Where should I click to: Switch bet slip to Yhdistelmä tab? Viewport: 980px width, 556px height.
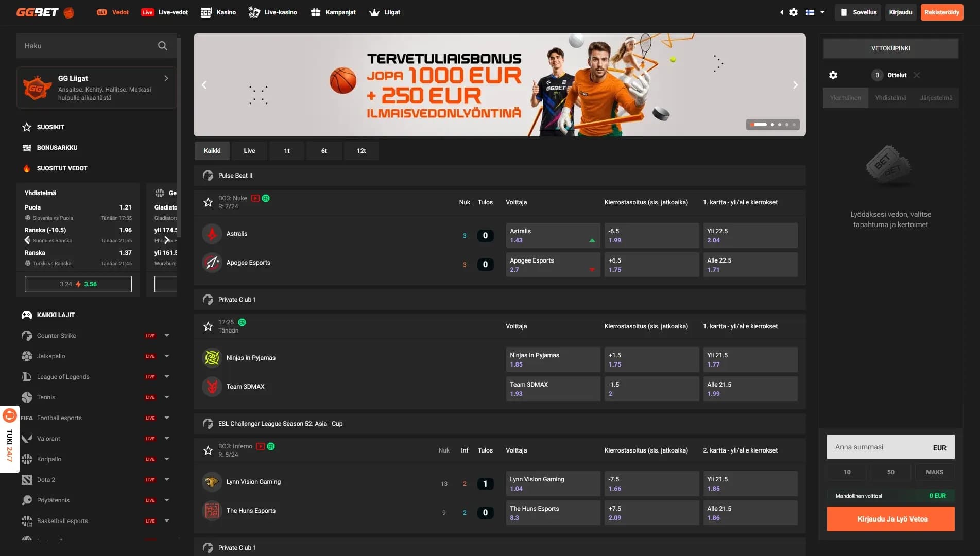891,98
